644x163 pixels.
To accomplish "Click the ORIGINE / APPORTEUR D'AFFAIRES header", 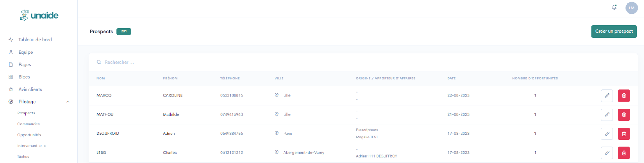I will click(385, 79).
